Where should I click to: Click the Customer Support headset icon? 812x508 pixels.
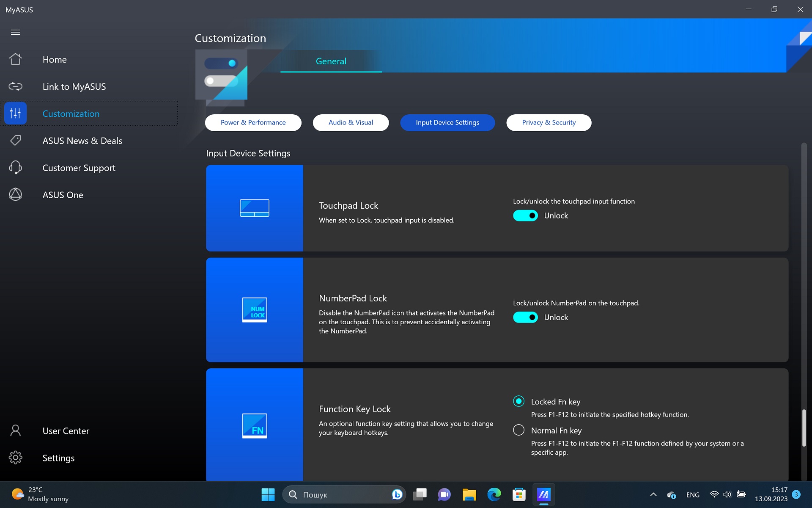point(16,168)
